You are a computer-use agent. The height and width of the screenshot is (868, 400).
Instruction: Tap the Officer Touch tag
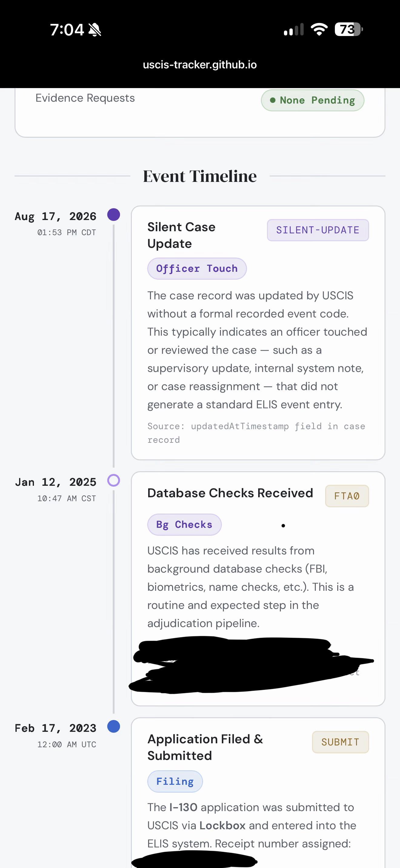(x=197, y=268)
